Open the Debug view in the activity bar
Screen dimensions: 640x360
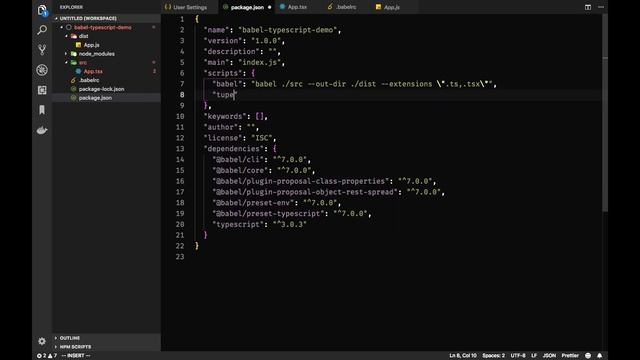point(42,70)
